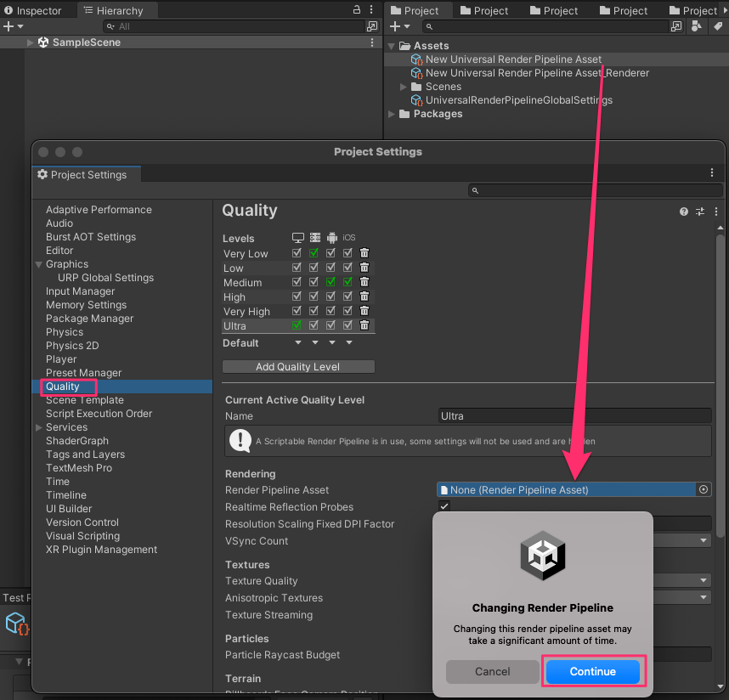Image resolution: width=729 pixels, height=700 pixels.
Task: Toggle the iOS checkbox for Medium quality
Action: click(x=347, y=282)
